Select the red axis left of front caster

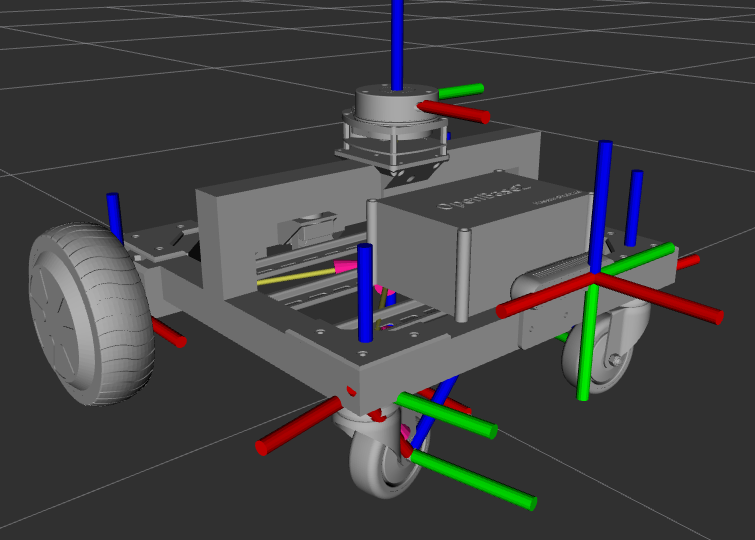298,426
